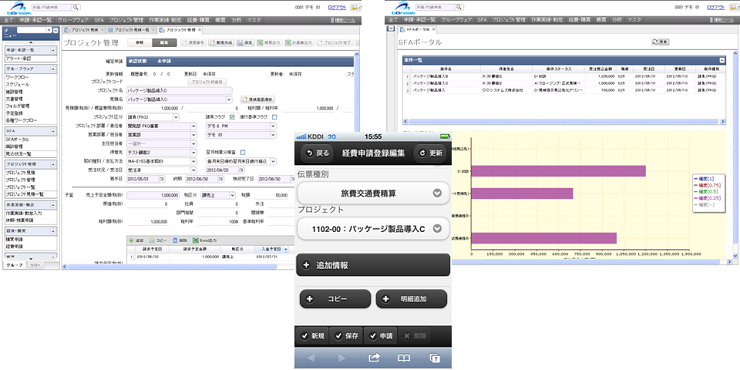Toggle the 翌月検収分積算 checkbox

243,152
